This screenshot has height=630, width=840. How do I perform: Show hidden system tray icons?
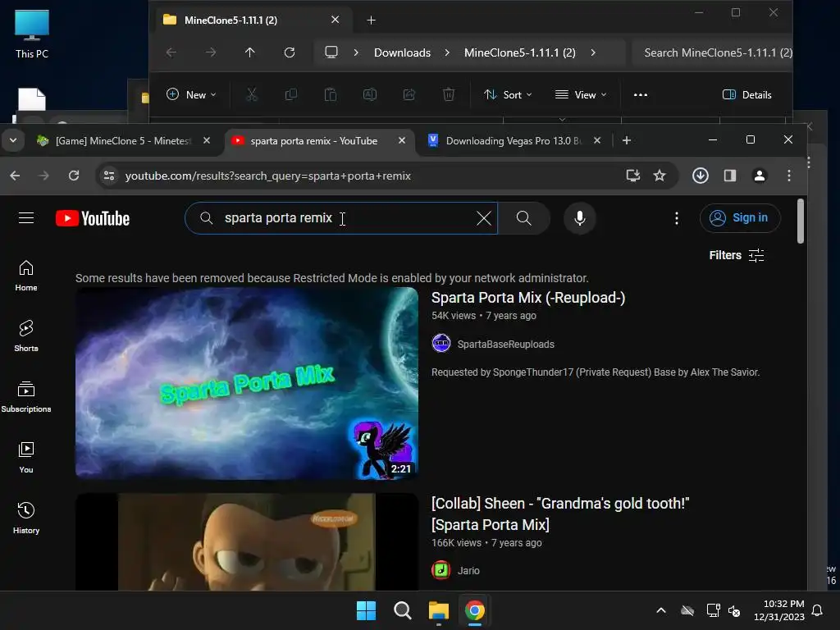661,610
